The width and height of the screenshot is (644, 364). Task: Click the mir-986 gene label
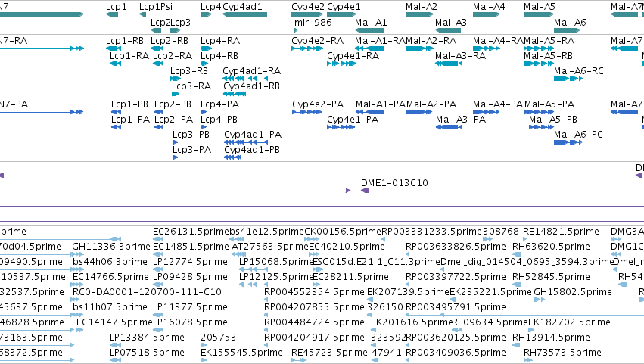[313, 23]
